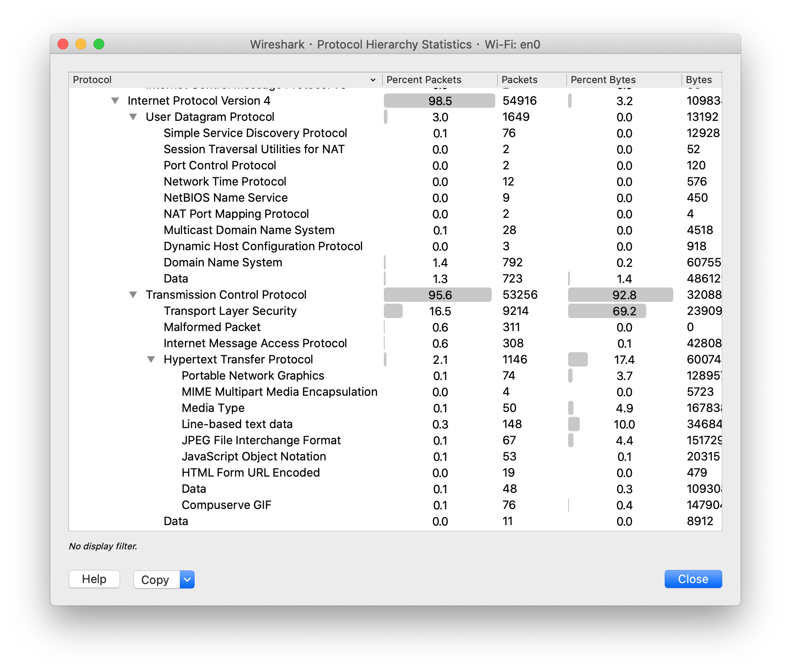
Task: Click the Internet Protocol Version 4 label
Action: pyautogui.click(x=199, y=101)
